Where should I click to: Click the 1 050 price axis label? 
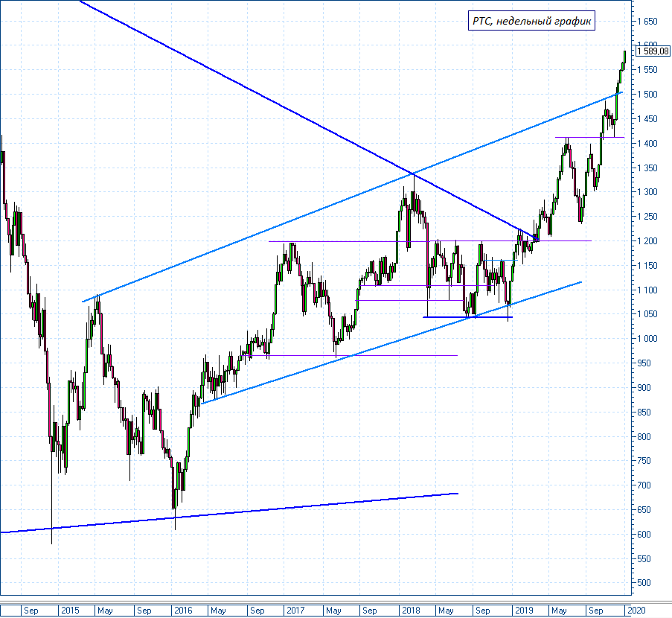[647, 314]
